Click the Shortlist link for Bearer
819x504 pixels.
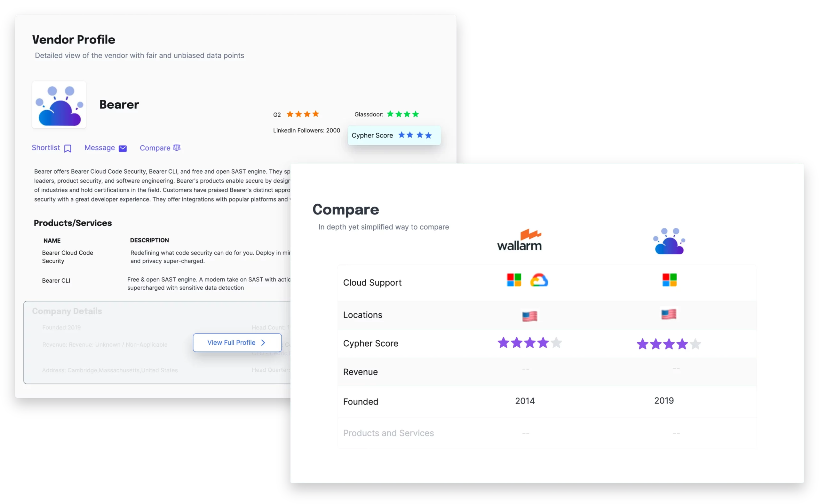click(x=52, y=147)
